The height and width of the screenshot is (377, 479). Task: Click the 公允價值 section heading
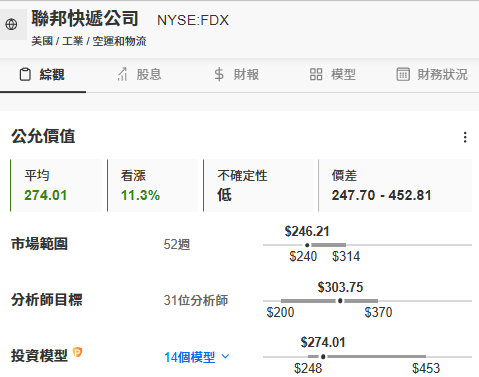click(x=43, y=137)
